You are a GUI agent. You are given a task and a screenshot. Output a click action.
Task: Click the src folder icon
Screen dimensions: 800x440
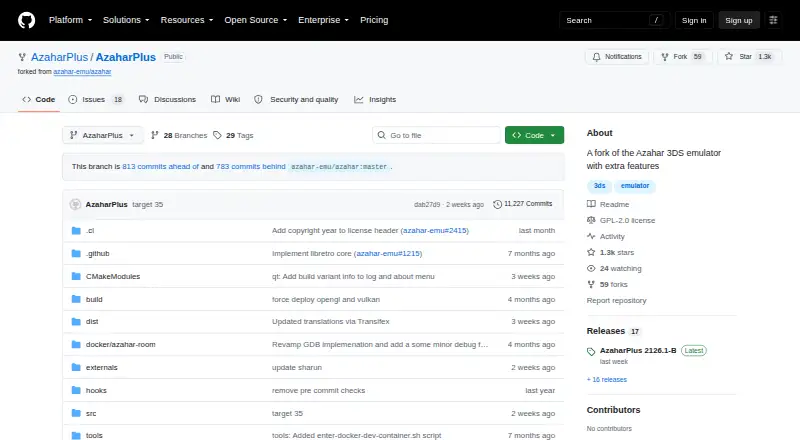(76, 413)
